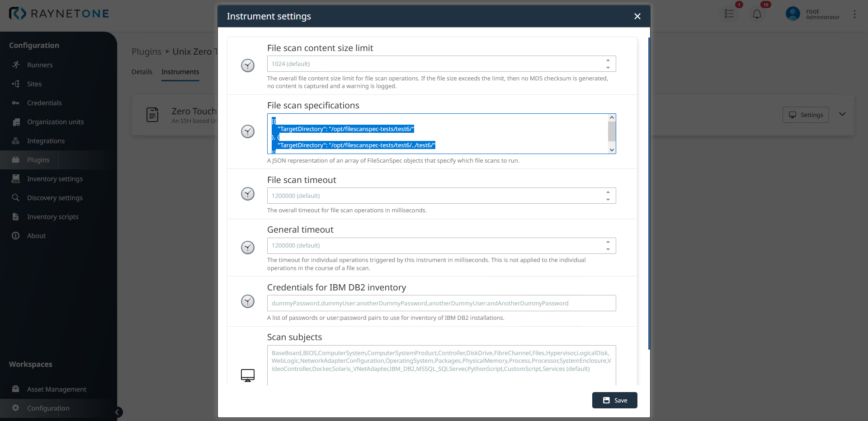Collapse the sidebar with the chevron handle
The width and height of the screenshot is (868, 421).
pos(117,412)
